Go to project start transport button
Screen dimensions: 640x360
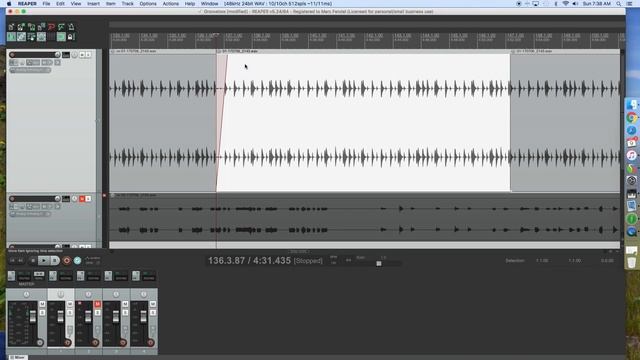[12, 260]
